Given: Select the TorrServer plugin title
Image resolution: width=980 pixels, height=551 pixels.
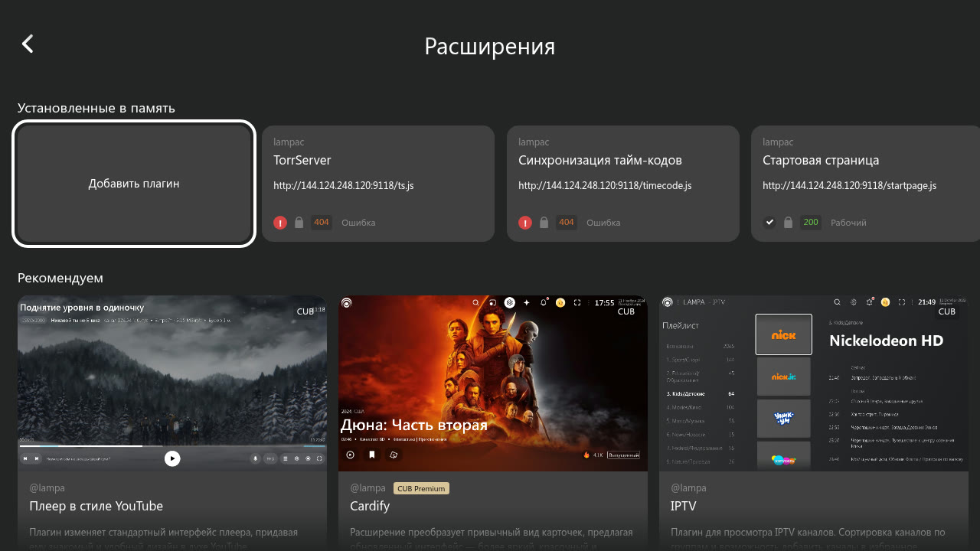Looking at the screenshot, I should click(x=302, y=160).
